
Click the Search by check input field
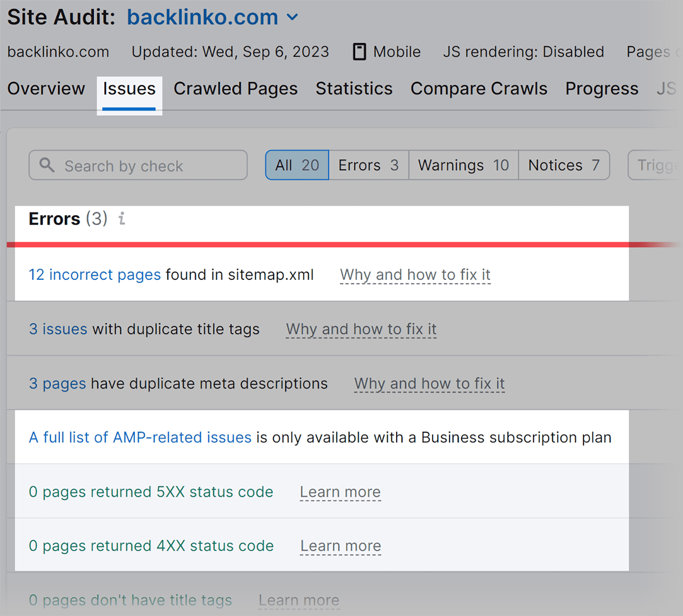pyautogui.click(x=137, y=165)
